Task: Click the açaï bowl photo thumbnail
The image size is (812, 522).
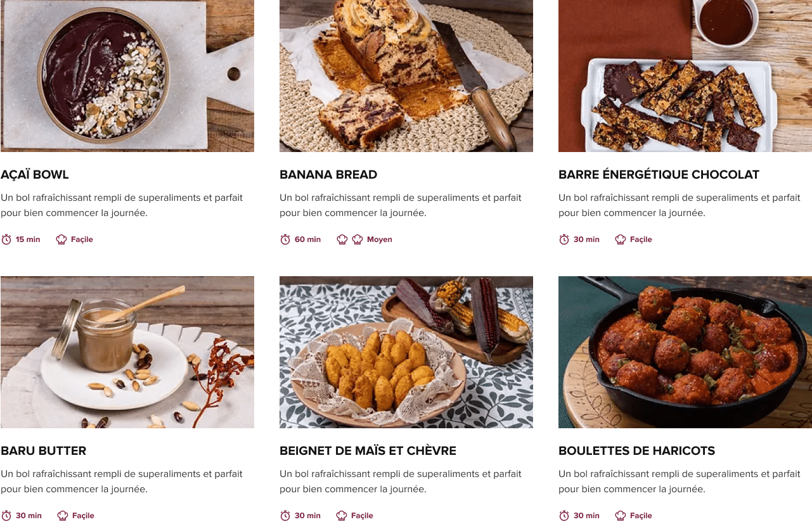Action: tap(127, 76)
